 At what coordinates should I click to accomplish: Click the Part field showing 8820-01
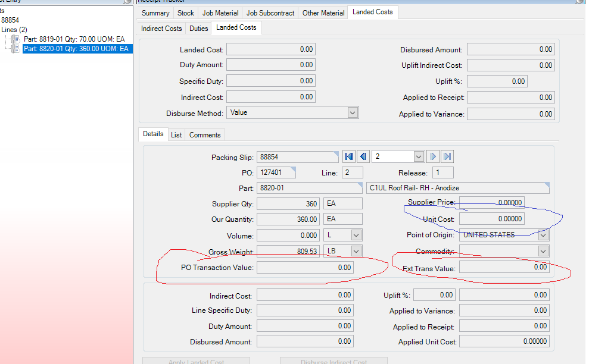coord(310,188)
